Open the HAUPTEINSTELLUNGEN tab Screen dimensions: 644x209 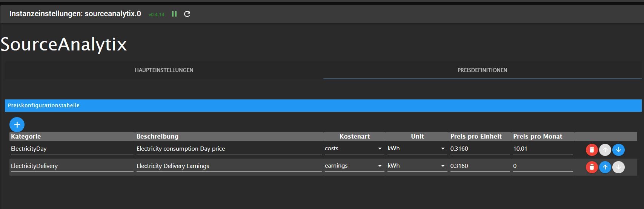point(164,70)
